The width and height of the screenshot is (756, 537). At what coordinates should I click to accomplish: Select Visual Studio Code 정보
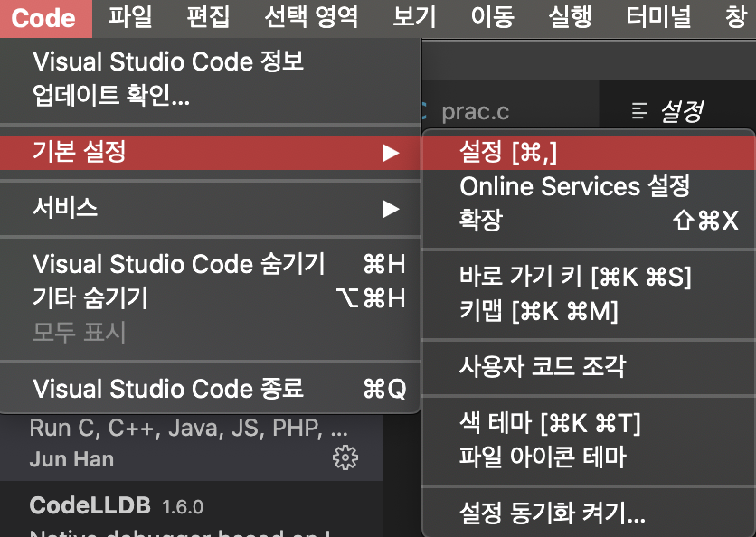click(210, 61)
